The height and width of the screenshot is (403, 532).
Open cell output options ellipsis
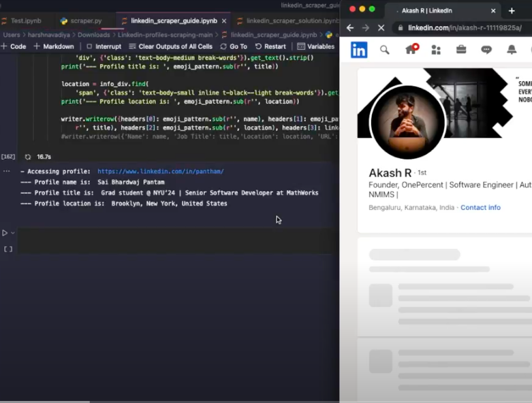coord(6,171)
